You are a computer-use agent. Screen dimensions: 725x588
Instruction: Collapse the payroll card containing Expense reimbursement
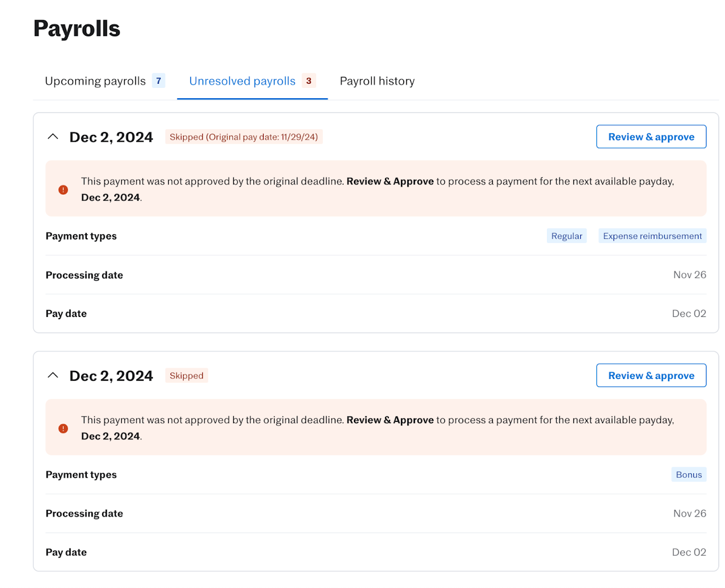pyautogui.click(x=53, y=137)
